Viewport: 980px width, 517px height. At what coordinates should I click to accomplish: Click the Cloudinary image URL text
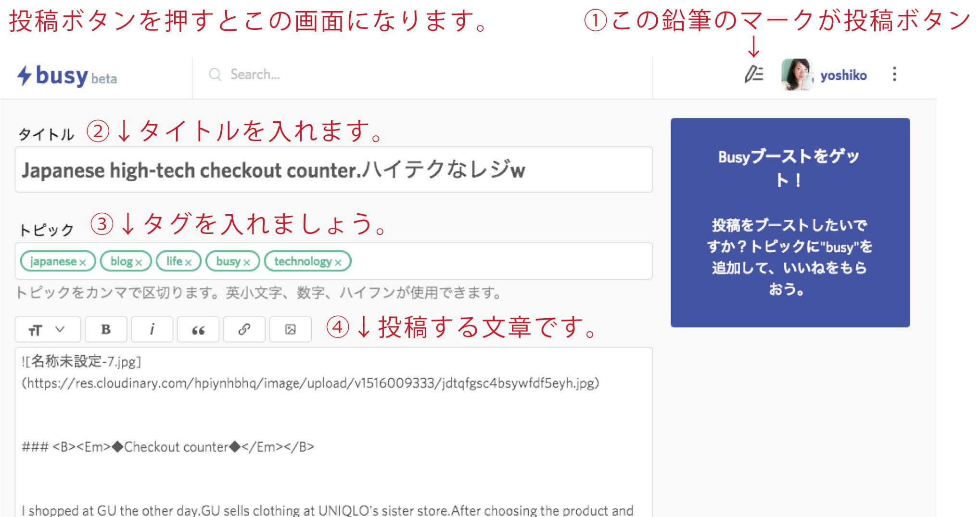pyautogui.click(x=311, y=383)
